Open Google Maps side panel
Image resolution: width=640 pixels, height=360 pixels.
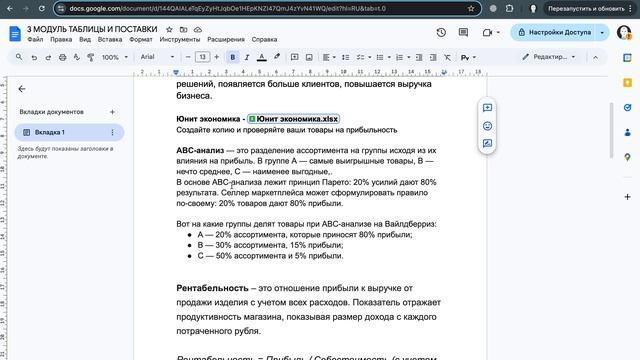coord(627,157)
